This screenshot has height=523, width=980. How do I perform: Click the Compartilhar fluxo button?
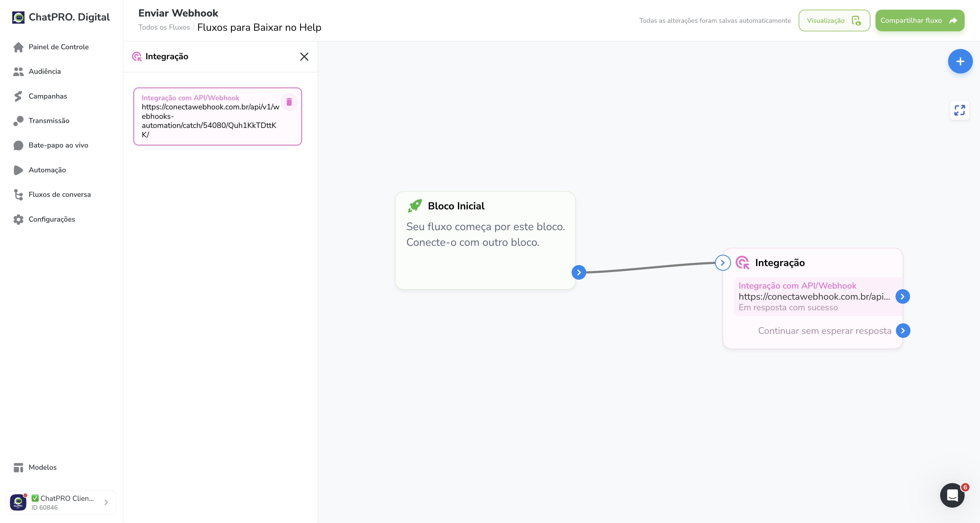click(x=920, y=21)
